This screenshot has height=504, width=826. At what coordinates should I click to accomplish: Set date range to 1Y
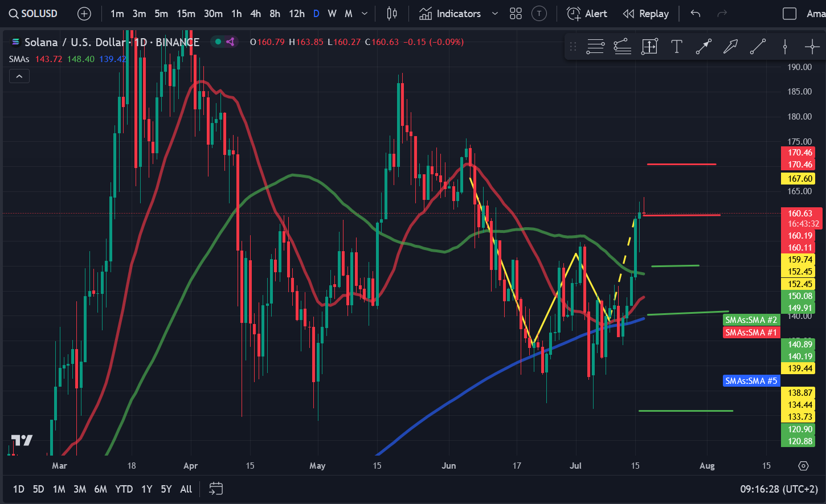pyautogui.click(x=146, y=489)
